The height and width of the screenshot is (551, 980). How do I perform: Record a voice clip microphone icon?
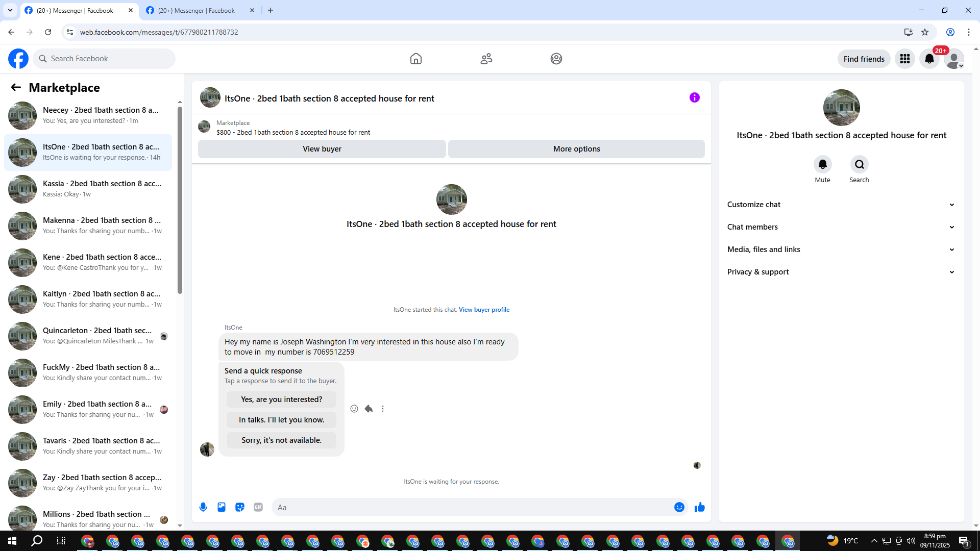click(x=203, y=507)
